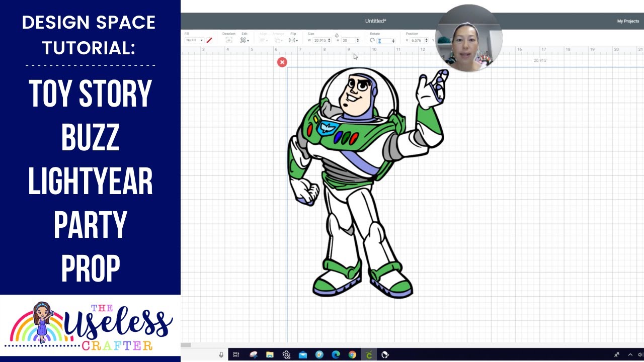This screenshot has width=644, height=362.
Task: Open the Paint app from taskbar
Action: tap(253, 354)
